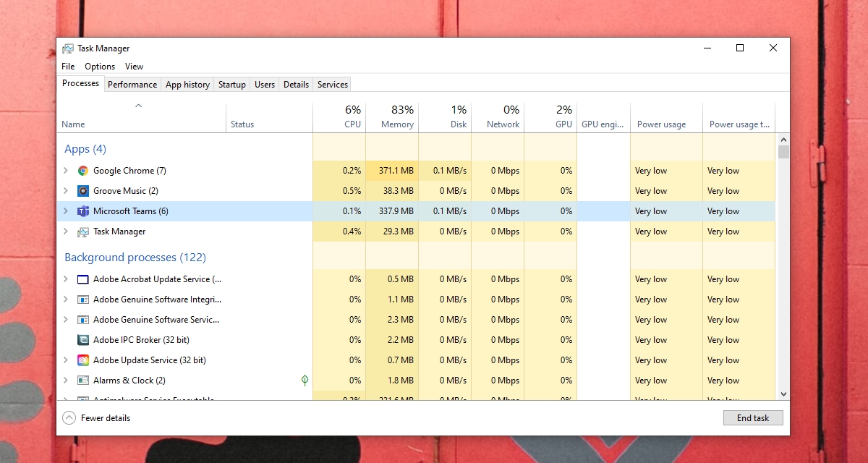
Task: Click the End task button
Action: [753, 418]
